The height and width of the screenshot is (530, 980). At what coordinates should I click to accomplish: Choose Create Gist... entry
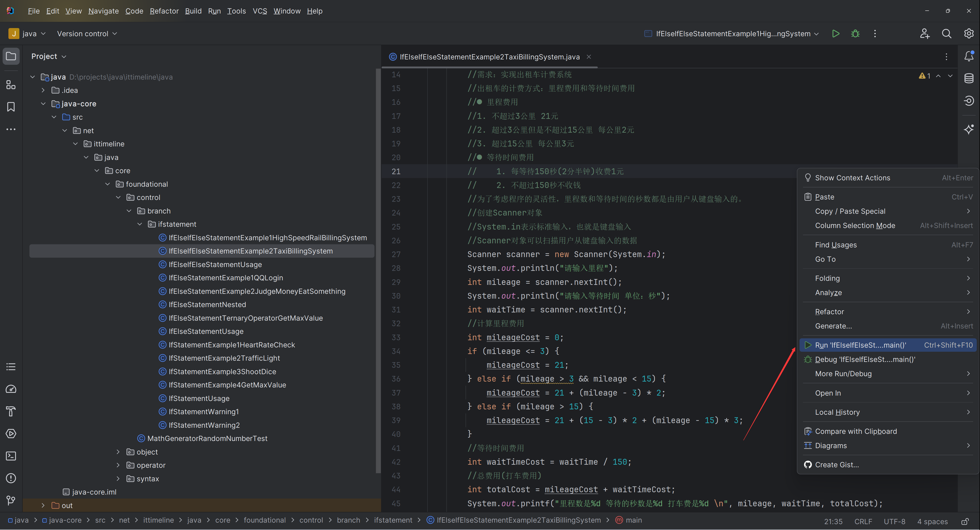click(x=888, y=464)
